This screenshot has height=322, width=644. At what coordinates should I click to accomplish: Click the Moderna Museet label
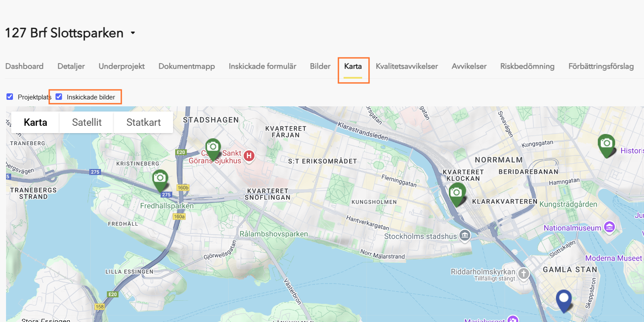pos(613,258)
